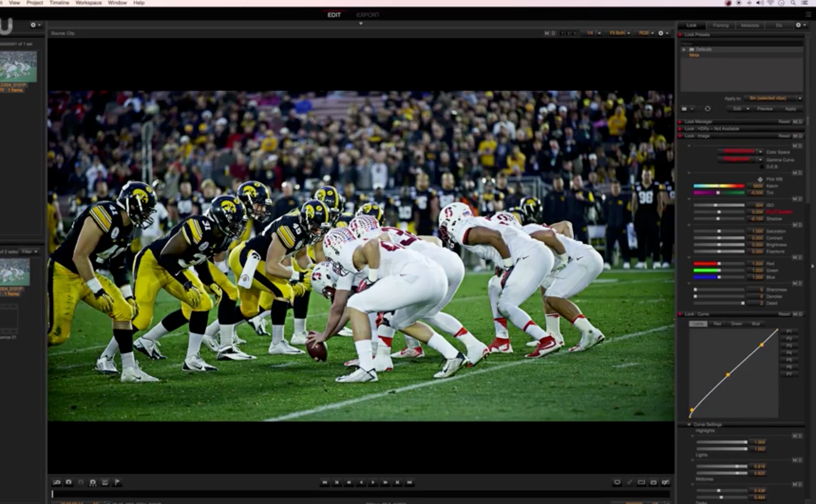Click the monitor output icon at bottom right
The width and height of the screenshot is (816, 504).
617,482
